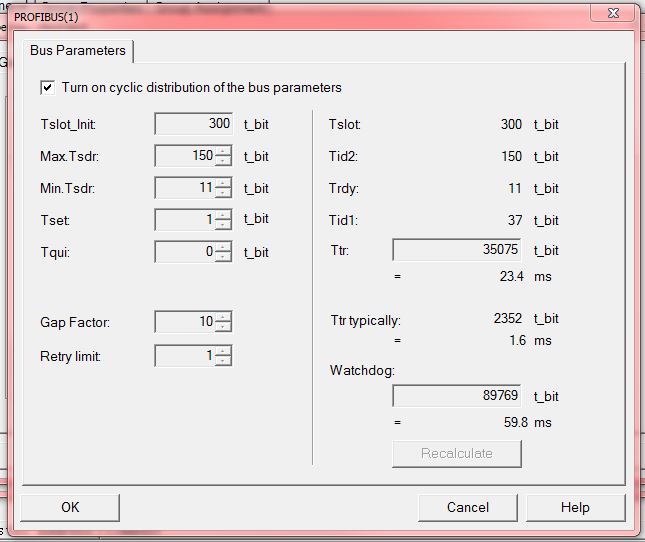645x542 pixels.
Task: Increase Tqui with the up arrow
Action: [223, 246]
